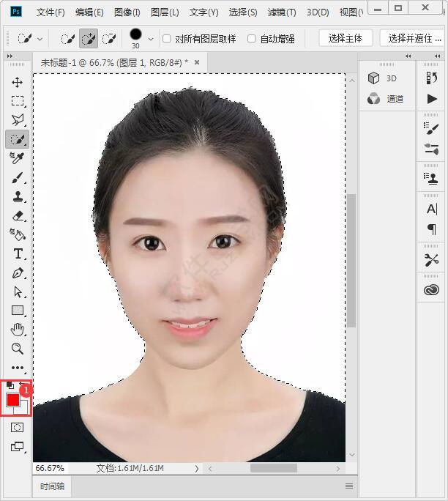Open the 通道 (Channels) panel
Viewport: 448px width, 501px height.
coord(386,99)
